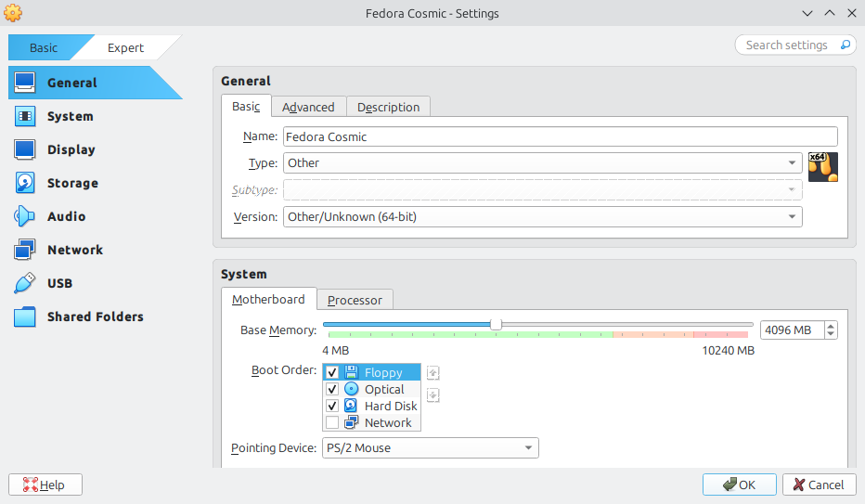Click the x64 OS type icon
The width and height of the screenshot is (865, 504).
coord(822,167)
